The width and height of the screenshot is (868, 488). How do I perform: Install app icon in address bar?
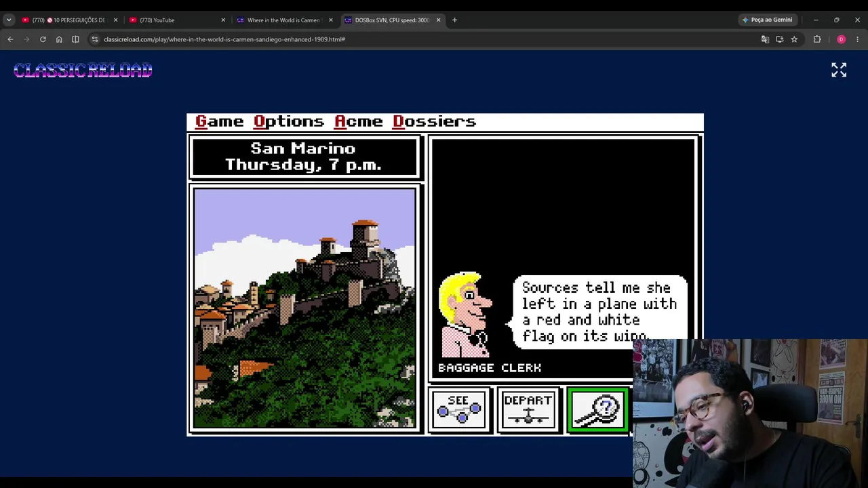click(779, 39)
